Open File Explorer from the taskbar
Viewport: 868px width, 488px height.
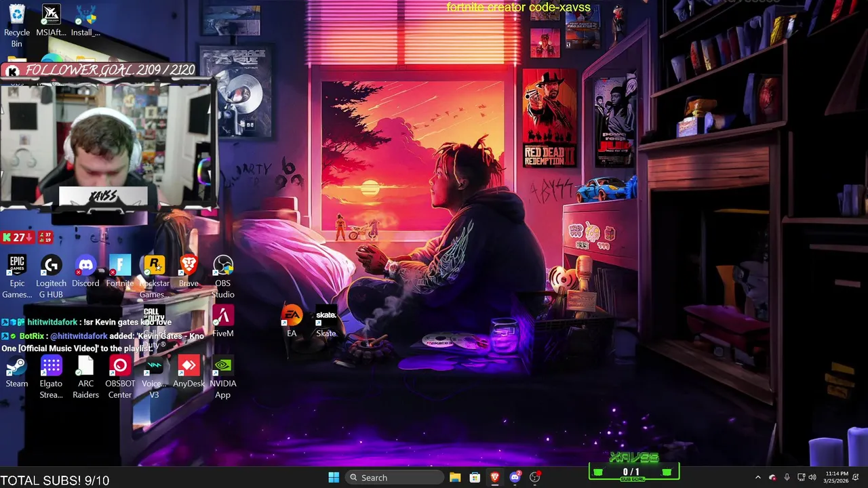455,478
